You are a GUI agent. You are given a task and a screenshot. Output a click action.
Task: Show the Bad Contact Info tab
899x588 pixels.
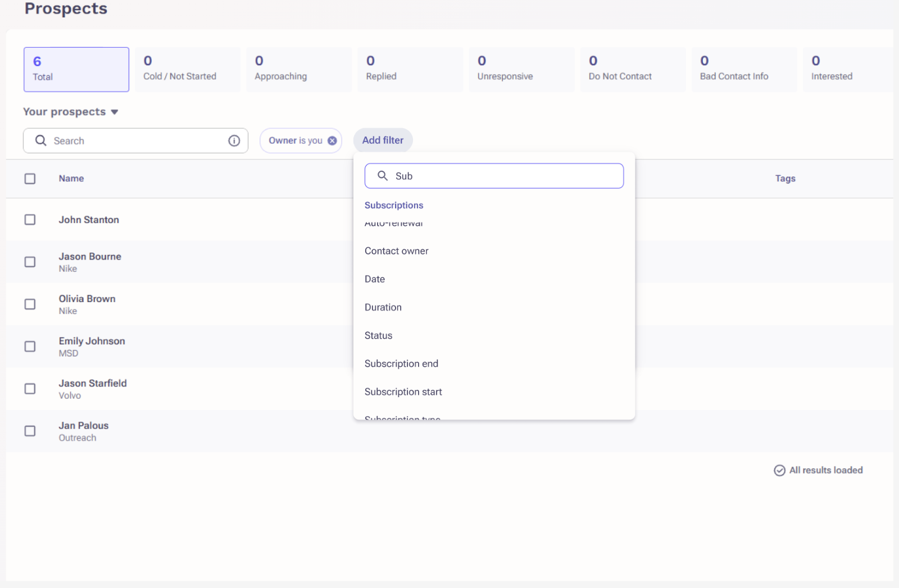coord(744,69)
